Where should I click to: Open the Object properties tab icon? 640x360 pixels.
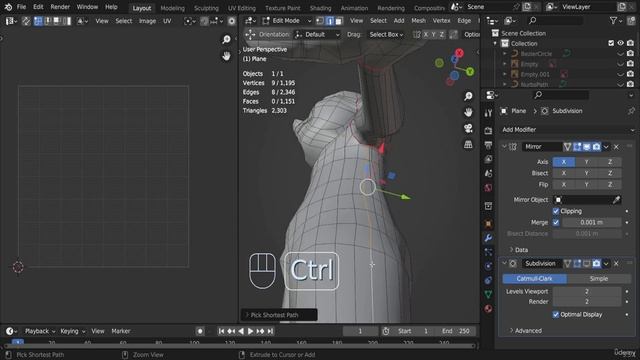click(x=488, y=224)
